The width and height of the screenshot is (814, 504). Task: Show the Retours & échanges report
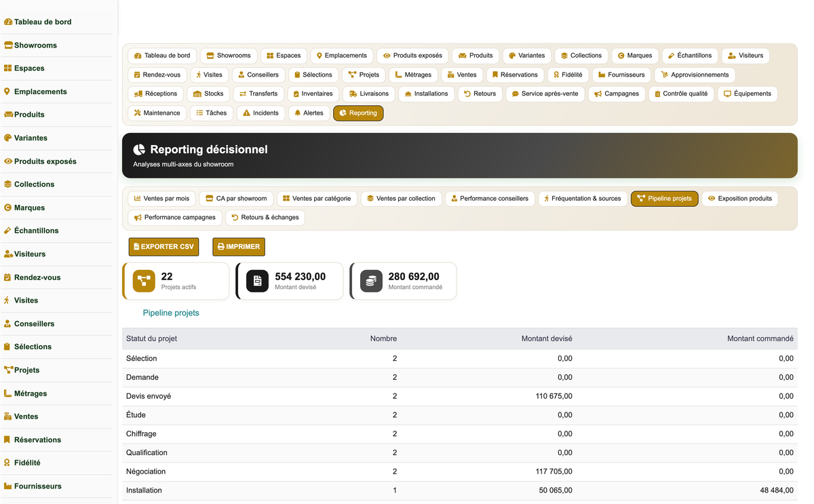pyautogui.click(x=265, y=218)
